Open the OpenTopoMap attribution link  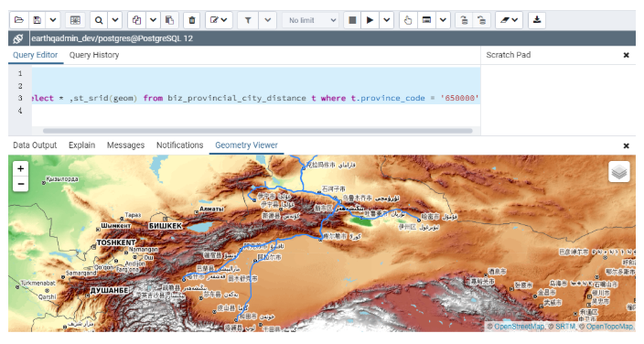[609, 327]
